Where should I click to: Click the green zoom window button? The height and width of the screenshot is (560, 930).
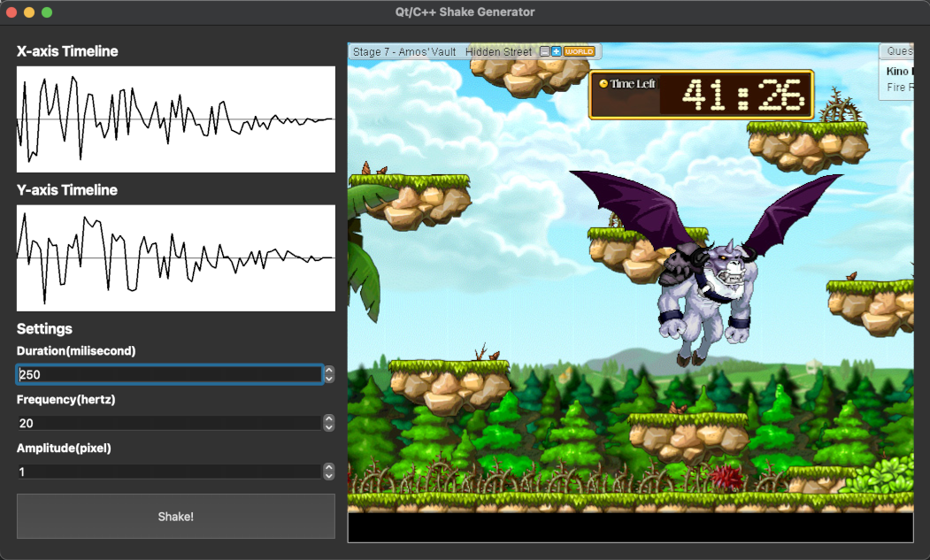pyautogui.click(x=47, y=12)
